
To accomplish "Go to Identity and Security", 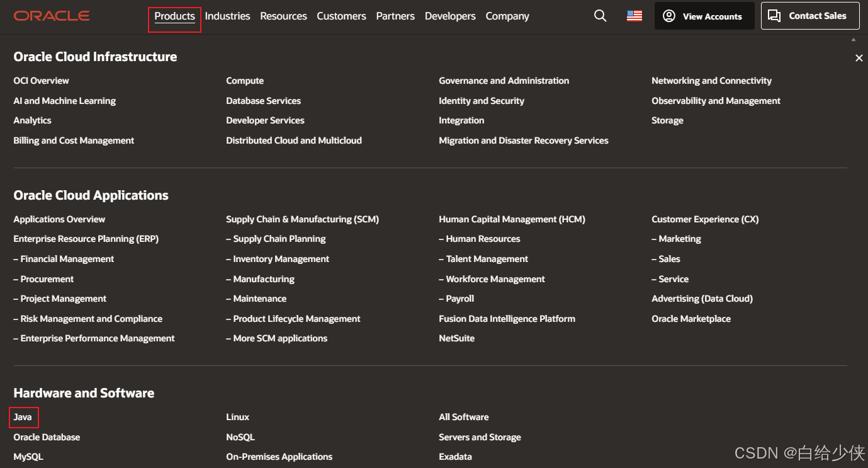I will (482, 101).
